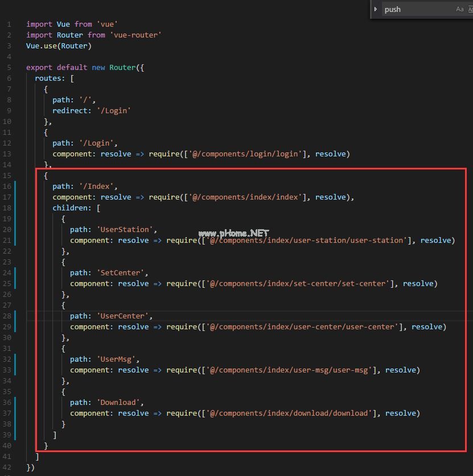Click the path: '/Login' line on line 12
The height and width of the screenshot is (476, 473).
[x=85, y=143]
